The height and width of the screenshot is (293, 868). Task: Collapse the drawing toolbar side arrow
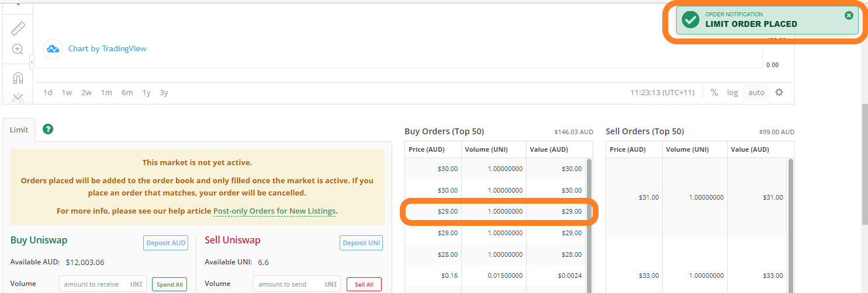(x=32, y=61)
